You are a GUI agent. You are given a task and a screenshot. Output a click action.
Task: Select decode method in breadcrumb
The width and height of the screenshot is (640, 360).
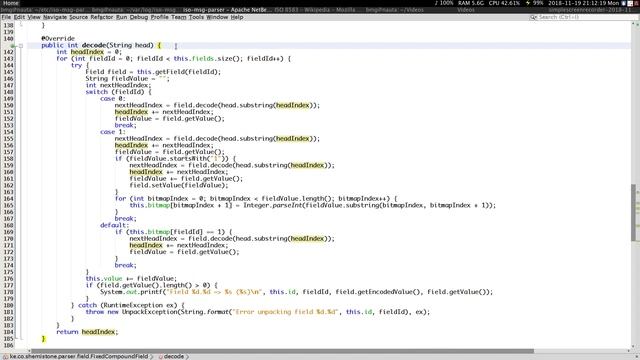tap(173, 356)
